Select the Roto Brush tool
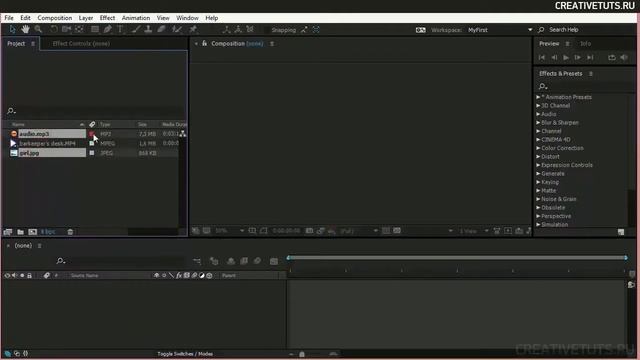 (x=176, y=29)
